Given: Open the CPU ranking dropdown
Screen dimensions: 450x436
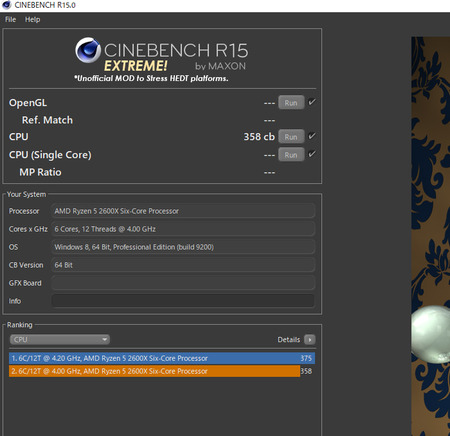Looking at the screenshot, I should coord(60,339).
